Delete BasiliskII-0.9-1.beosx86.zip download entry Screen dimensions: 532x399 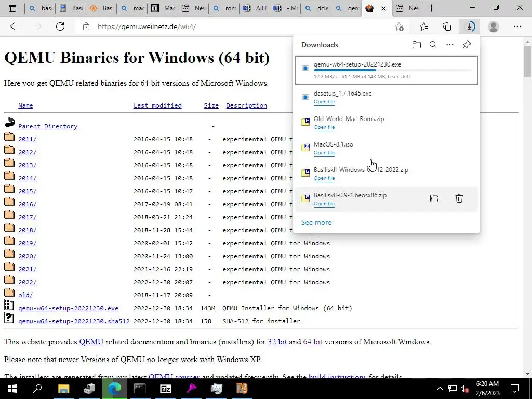(x=459, y=198)
